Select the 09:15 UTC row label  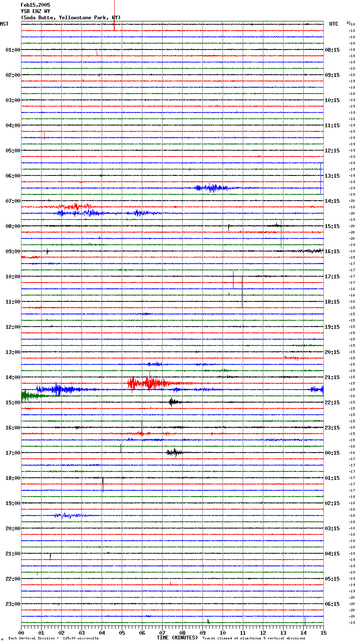pyautogui.click(x=332, y=75)
